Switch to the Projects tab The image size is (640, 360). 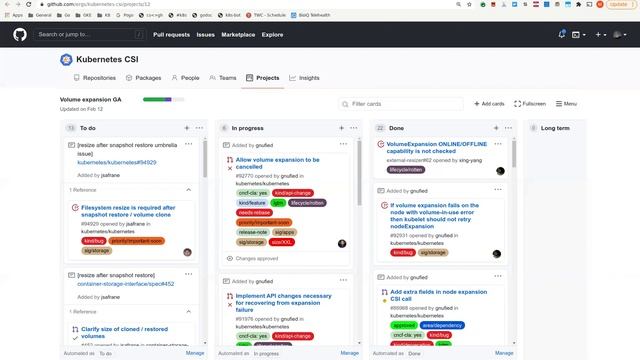(x=263, y=78)
